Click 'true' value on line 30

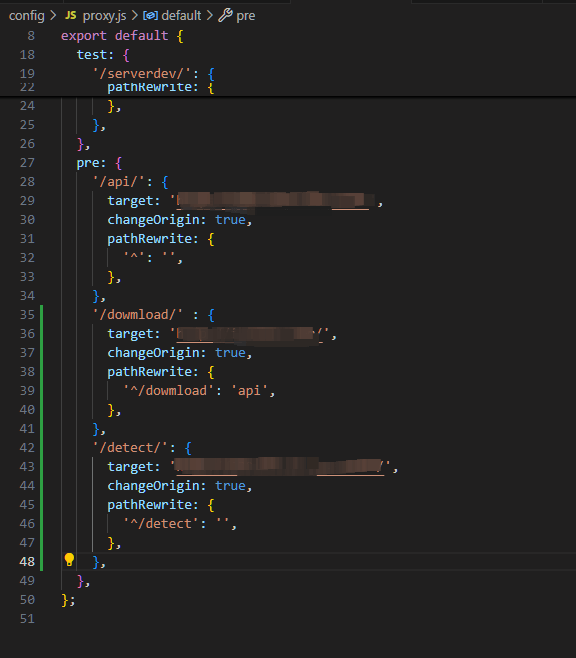230,220
